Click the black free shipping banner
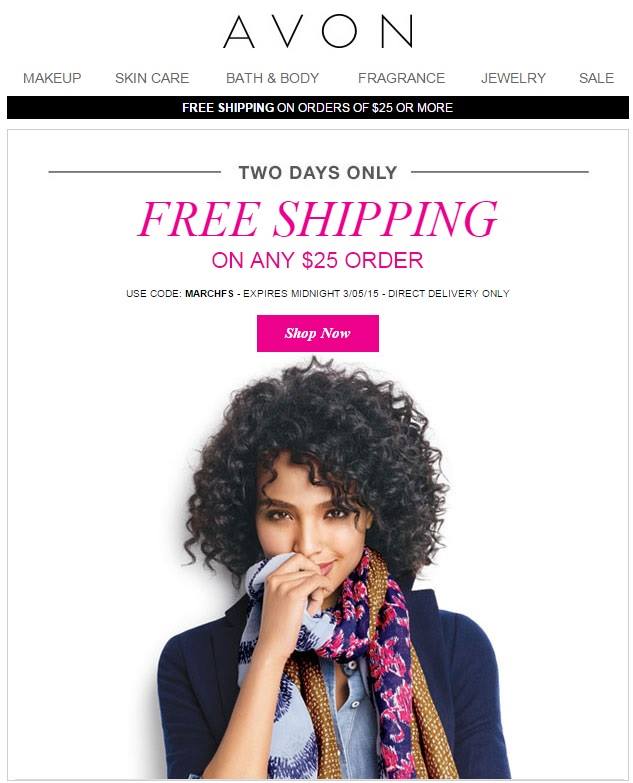633x783 pixels. [x=317, y=107]
